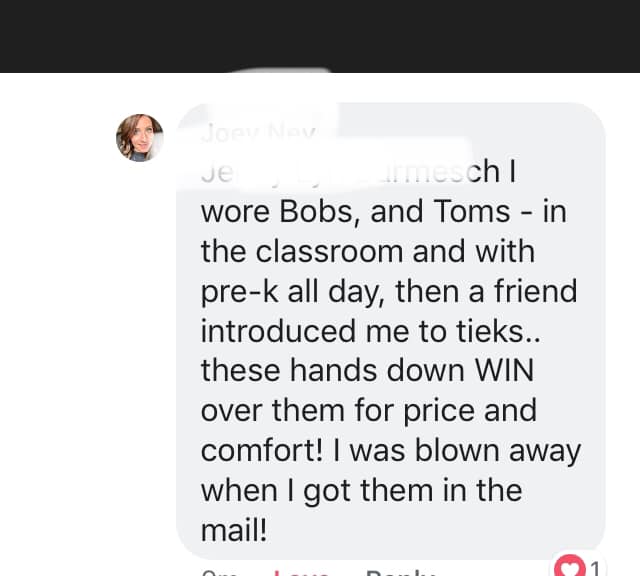Viewport: 640px width, 576px height.
Task: Tap the phrase 'blown away' in the comment
Action: click(x=498, y=452)
